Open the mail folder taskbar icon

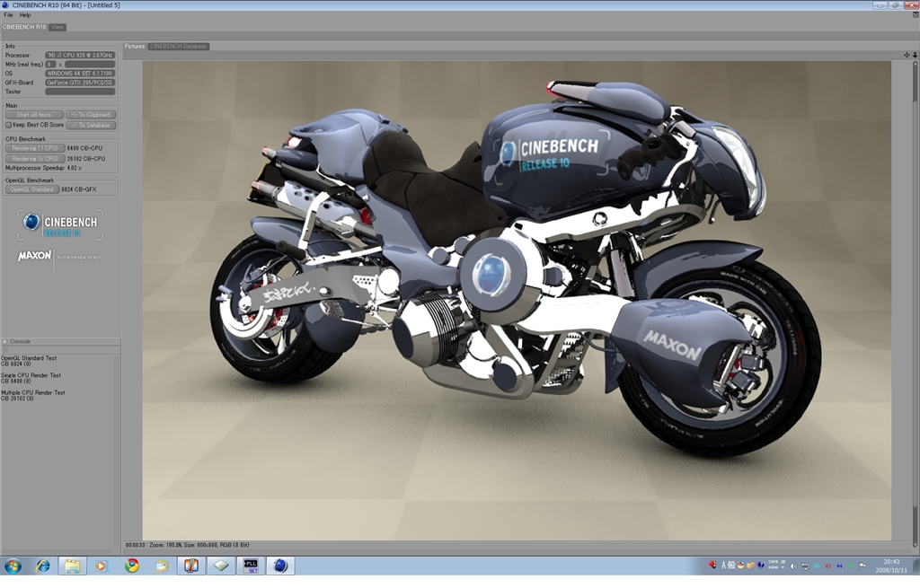162,566
